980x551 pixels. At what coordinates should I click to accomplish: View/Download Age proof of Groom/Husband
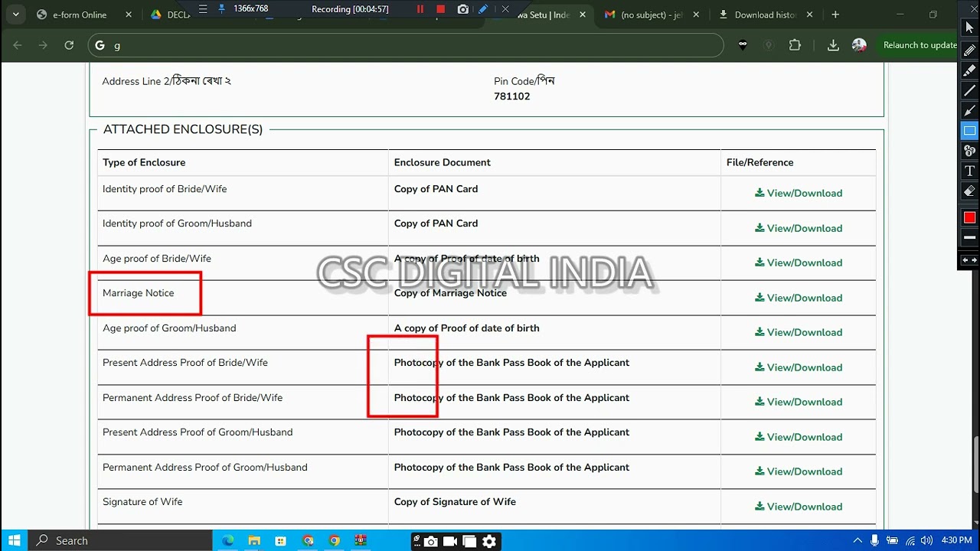[799, 332]
